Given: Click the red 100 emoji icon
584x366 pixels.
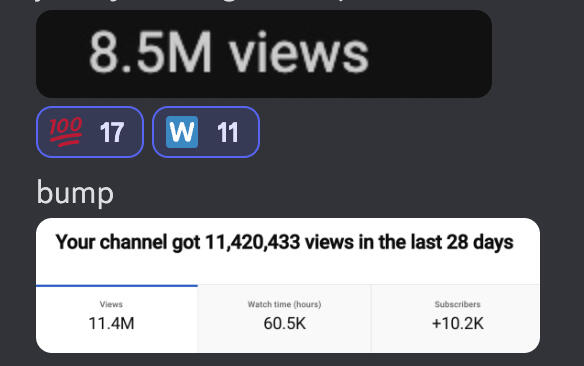Looking at the screenshot, I should click(66, 131).
